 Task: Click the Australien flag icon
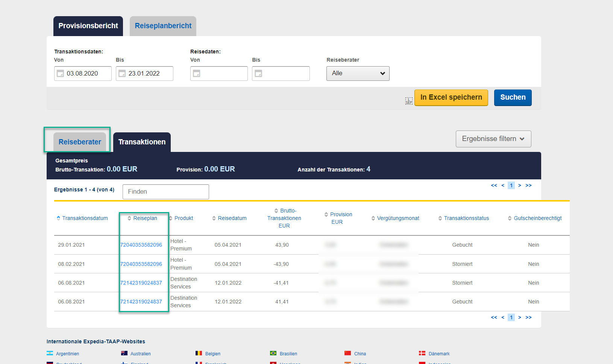click(x=124, y=353)
